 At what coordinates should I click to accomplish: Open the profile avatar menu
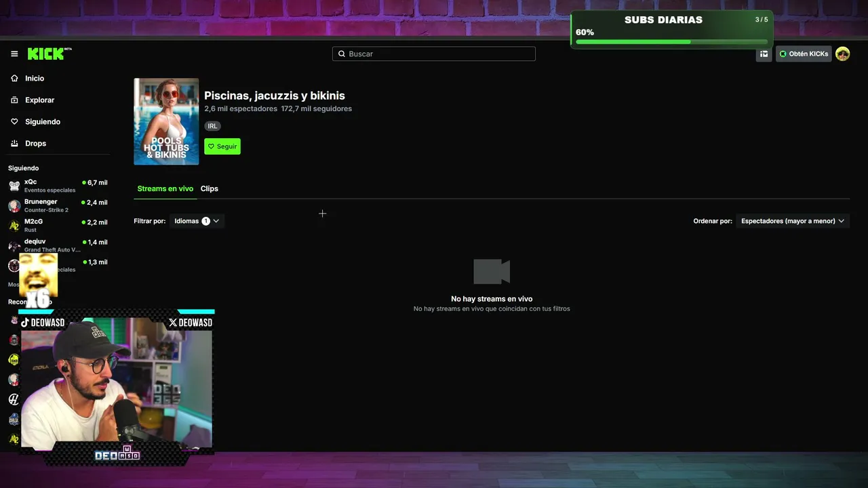[x=842, y=54]
